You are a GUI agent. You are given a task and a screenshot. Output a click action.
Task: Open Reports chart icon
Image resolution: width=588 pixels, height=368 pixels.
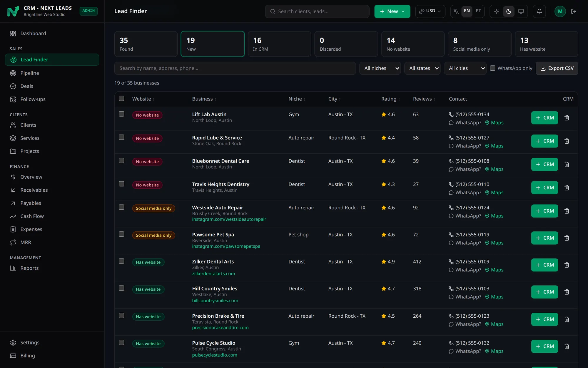(x=13, y=268)
